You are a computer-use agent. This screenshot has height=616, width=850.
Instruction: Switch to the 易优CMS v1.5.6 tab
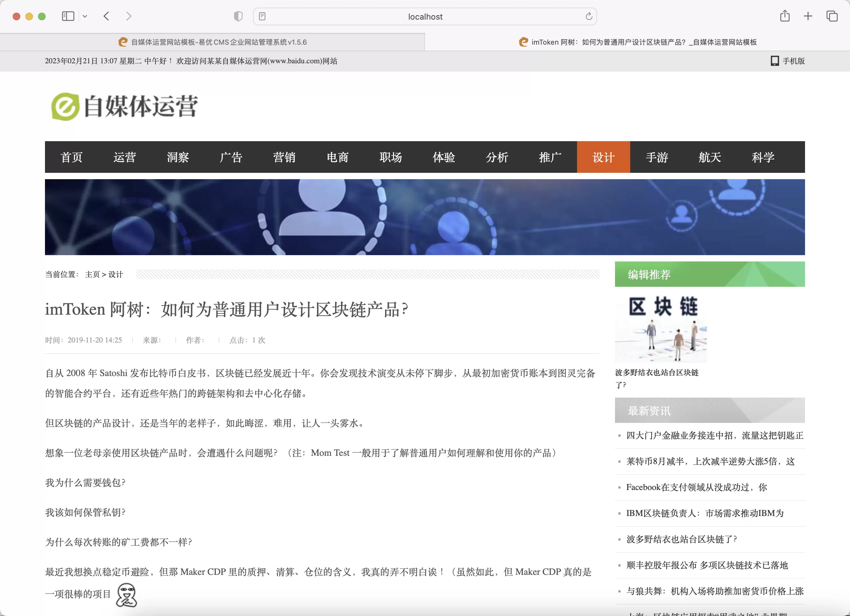(213, 42)
